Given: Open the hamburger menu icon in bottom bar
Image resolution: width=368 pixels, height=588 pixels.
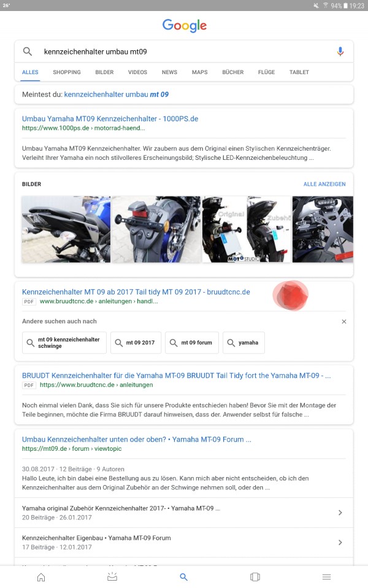Looking at the screenshot, I should 327,577.
